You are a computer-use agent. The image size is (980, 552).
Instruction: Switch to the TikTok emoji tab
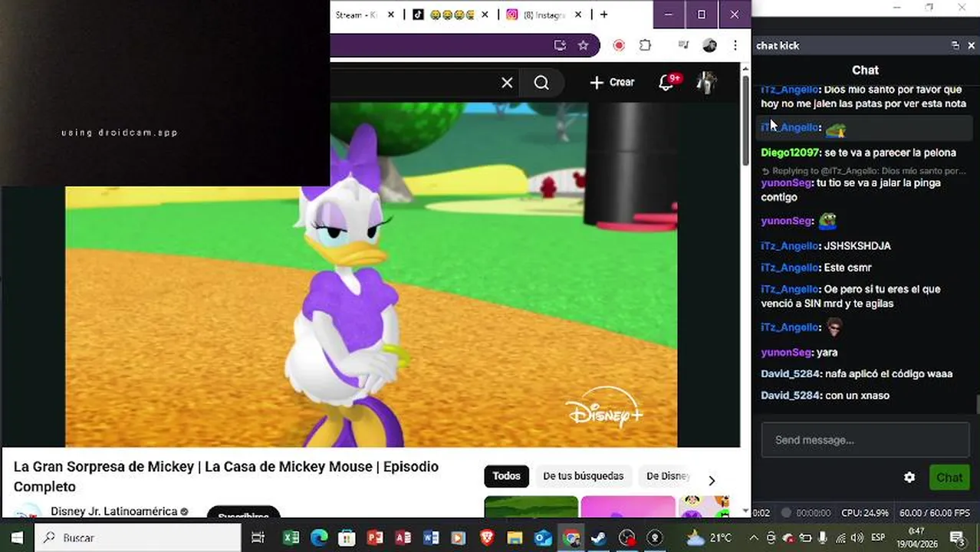(452, 15)
